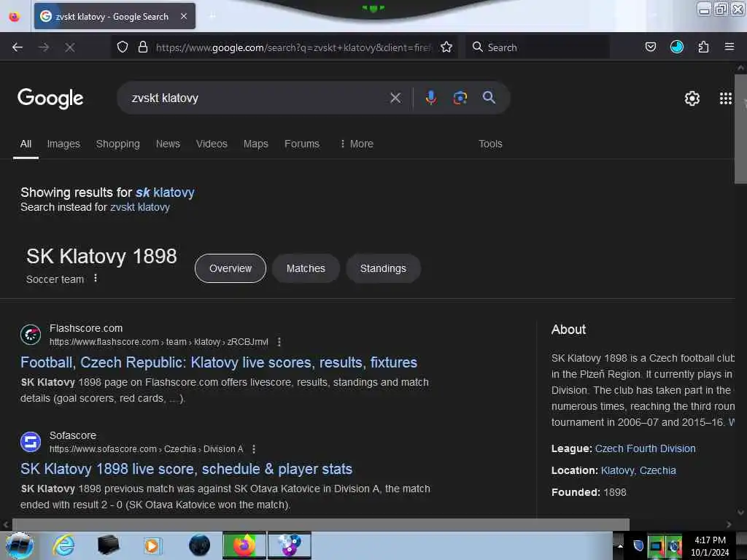
Task: Switch to the News tab
Action: point(169,144)
